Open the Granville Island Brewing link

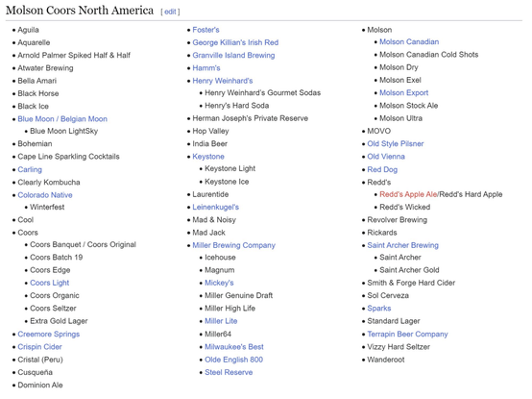[233, 55]
